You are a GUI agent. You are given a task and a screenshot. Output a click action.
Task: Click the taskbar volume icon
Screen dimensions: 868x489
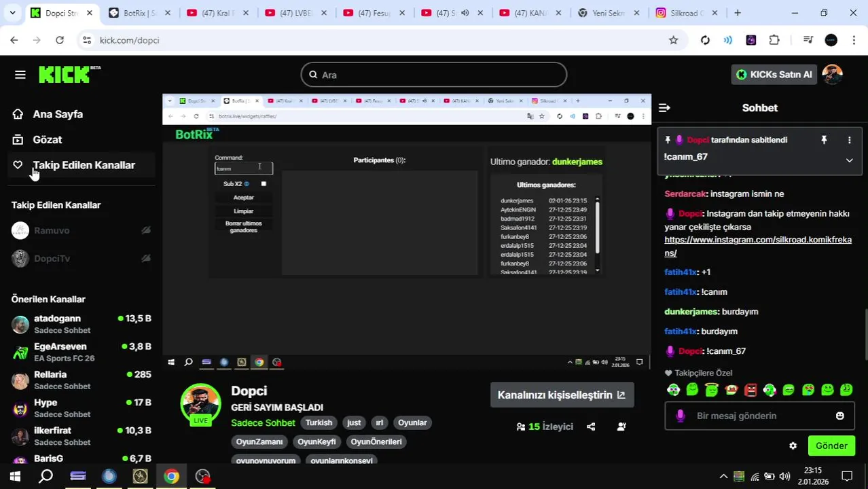[x=784, y=476]
